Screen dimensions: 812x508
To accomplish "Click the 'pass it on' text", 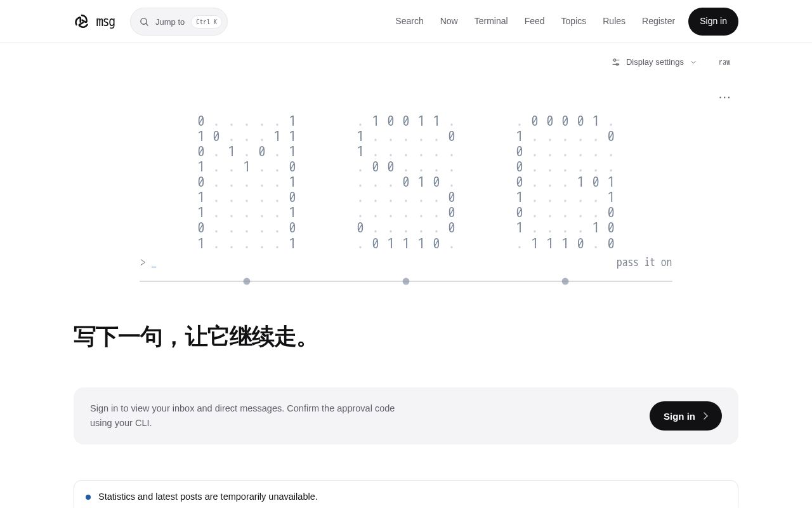I will click(644, 262).
